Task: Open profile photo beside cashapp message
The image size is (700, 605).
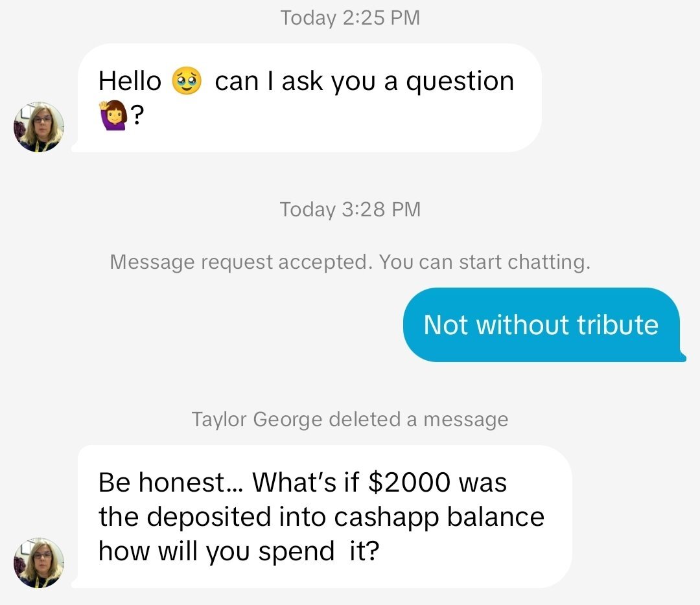Action: pos(39,563)
